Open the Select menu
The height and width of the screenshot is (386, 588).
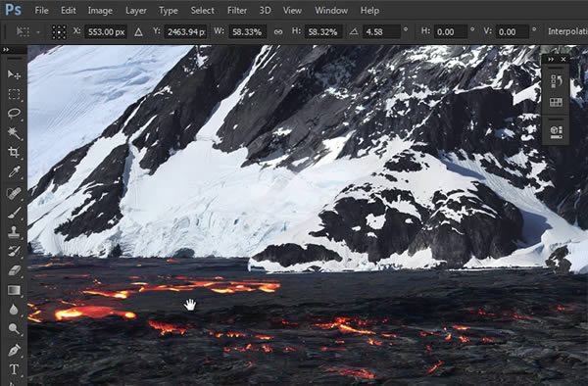click(x=202, y=11)
